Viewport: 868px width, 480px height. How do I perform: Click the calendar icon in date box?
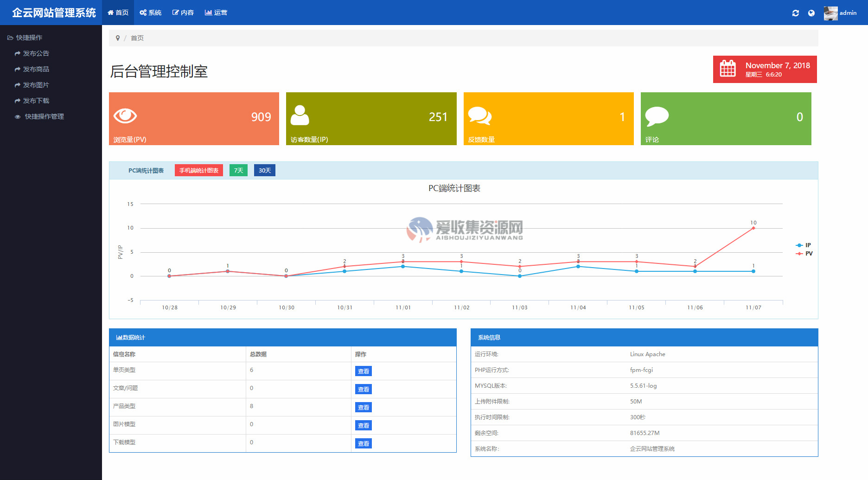tap(728, 69)
